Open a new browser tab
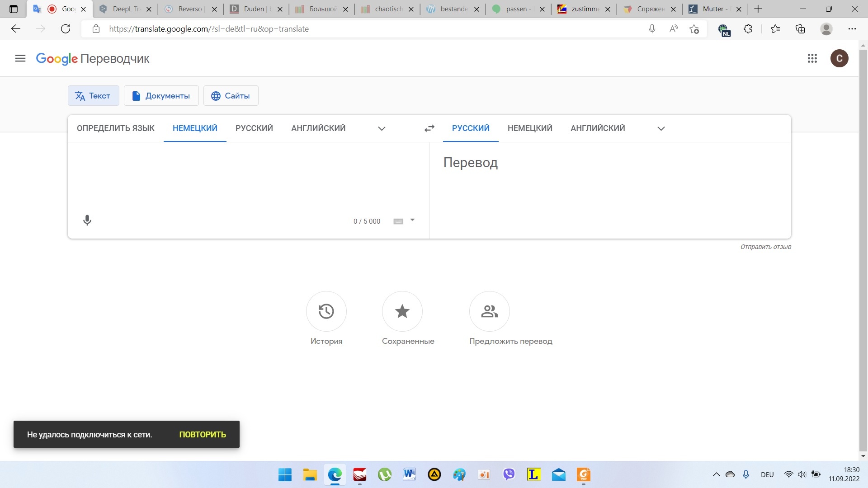The image size is (868, 488). click(x=758, y=9)
